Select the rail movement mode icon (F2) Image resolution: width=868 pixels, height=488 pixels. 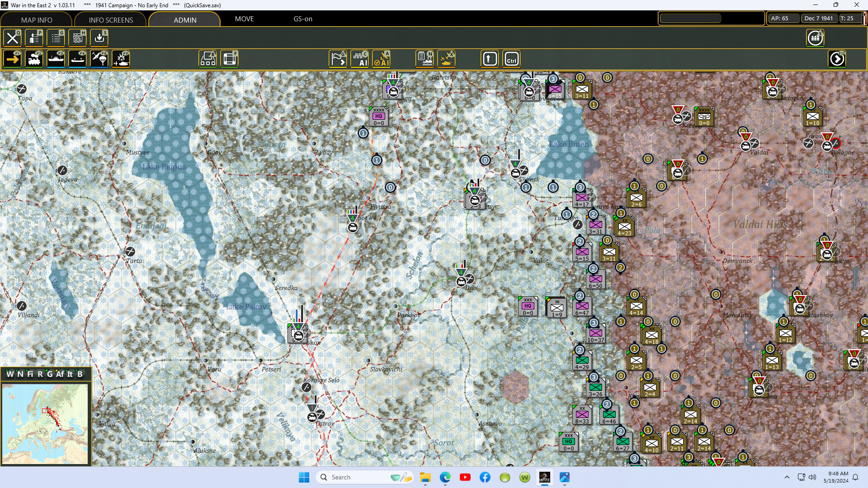(x=34, y=59)
